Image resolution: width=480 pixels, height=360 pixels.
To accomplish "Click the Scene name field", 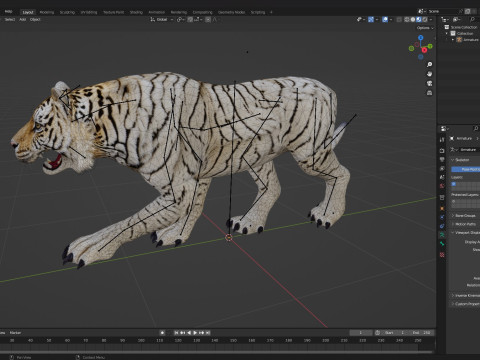I will 442,11.
